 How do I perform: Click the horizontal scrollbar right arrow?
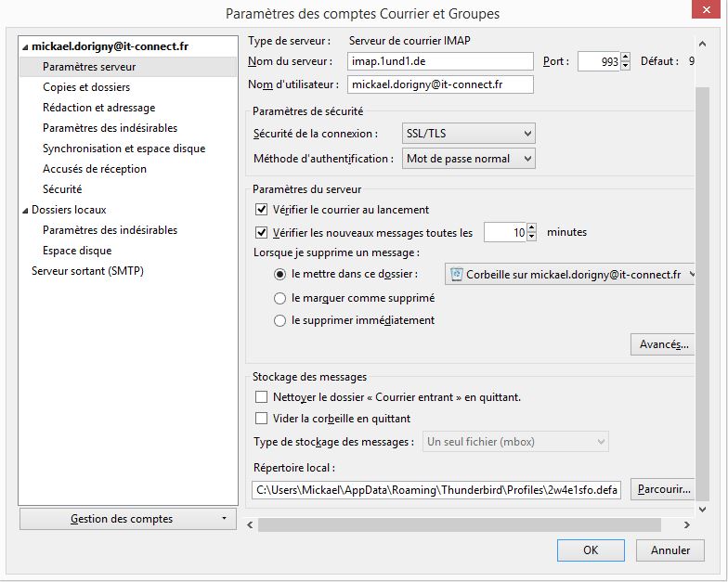pyautogui.click(x=687, y=525)
